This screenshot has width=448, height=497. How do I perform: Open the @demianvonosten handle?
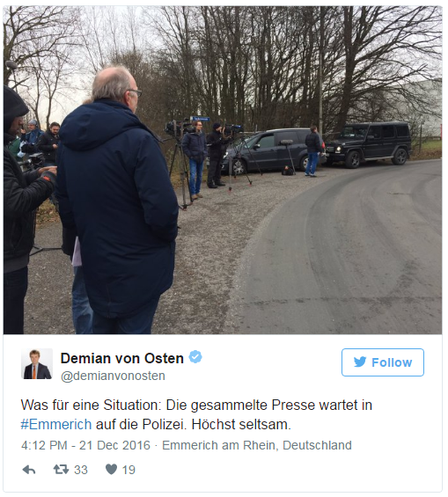113,376
